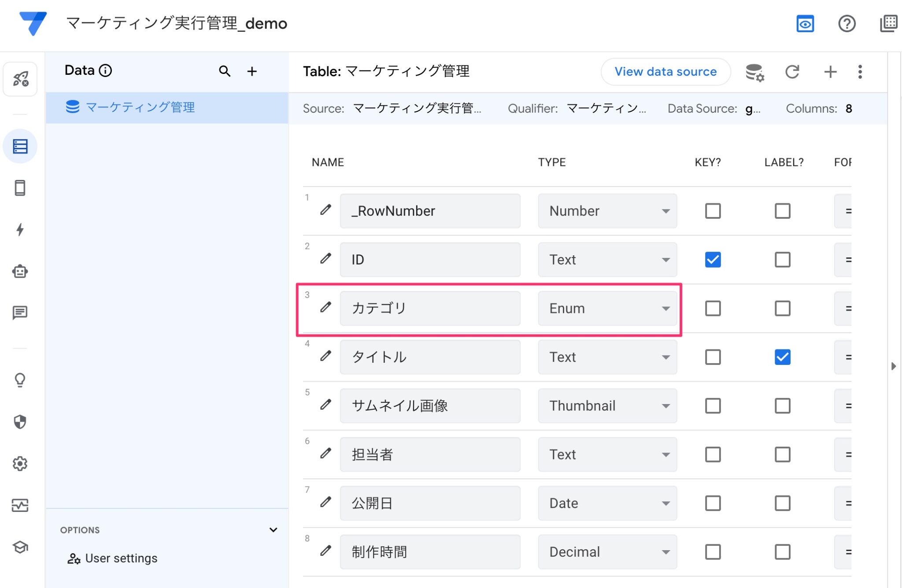Open app preview with the eye icon
Screen dimensions: 902x588
click(805, 24)
